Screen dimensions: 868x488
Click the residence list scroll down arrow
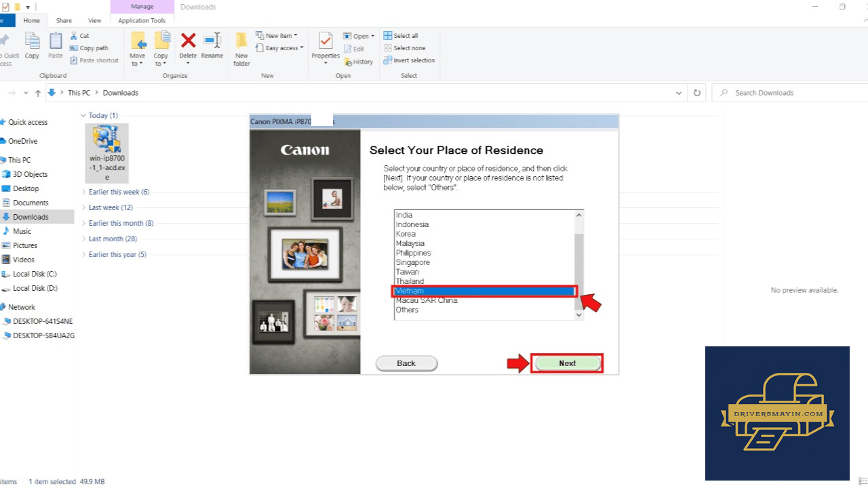(578, 314)
